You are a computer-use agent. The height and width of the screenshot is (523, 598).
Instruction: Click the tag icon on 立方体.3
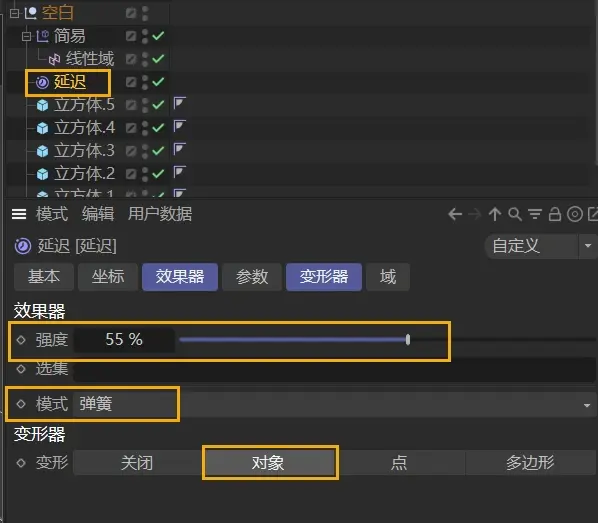[x=180, y=149]
